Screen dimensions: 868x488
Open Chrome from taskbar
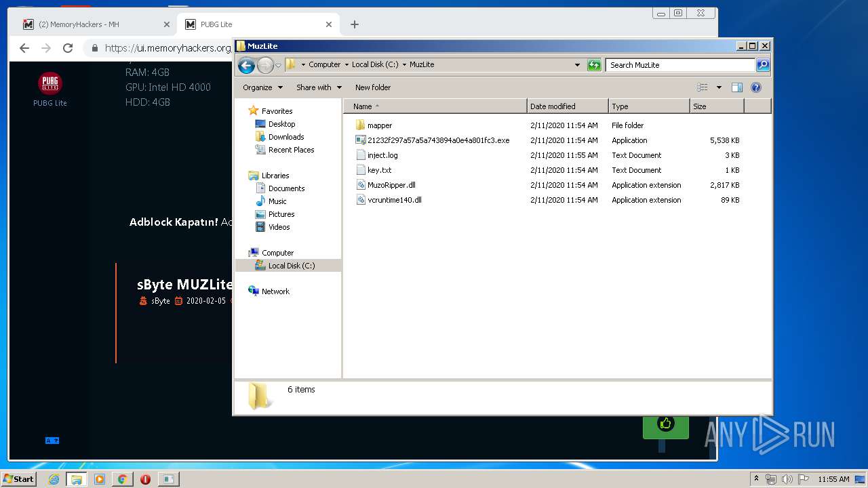122,479
